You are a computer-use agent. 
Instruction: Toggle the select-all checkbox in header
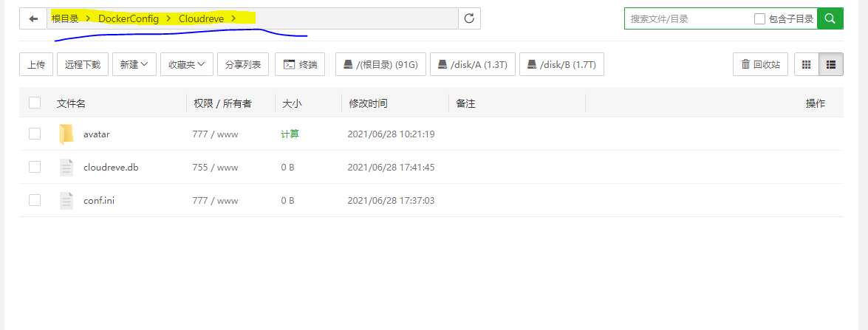(35, 103)
